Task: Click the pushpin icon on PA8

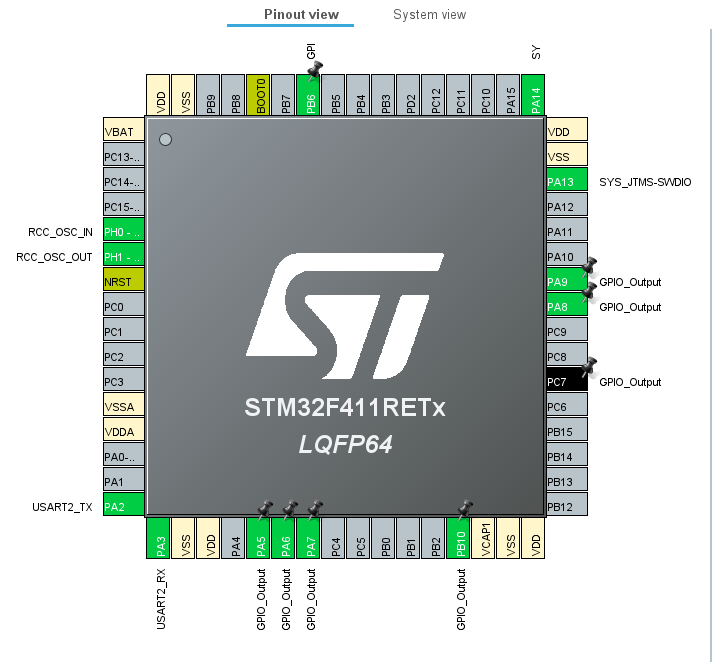Action: [x=589, y=291]
